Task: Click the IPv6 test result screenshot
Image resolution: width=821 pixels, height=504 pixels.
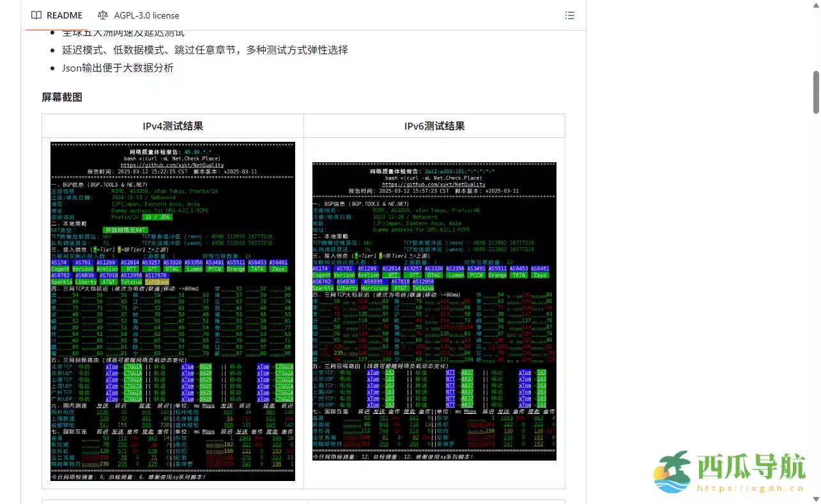Action: [x=434, y=311]
